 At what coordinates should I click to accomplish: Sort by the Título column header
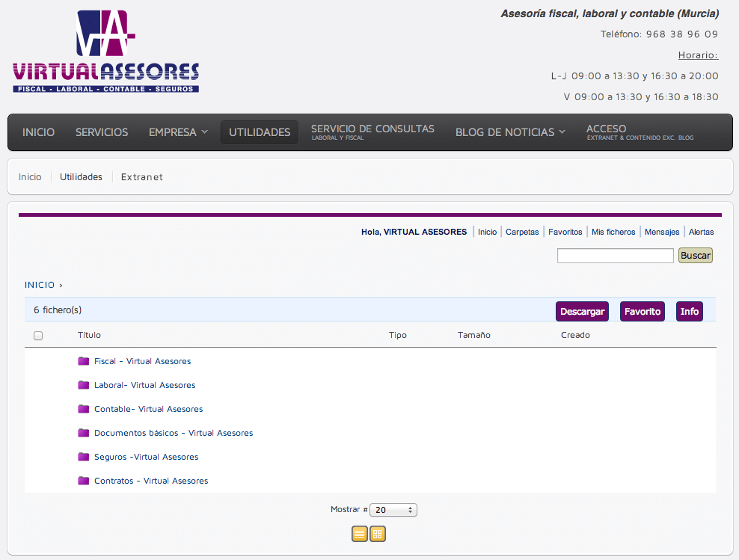coord(89,335)
